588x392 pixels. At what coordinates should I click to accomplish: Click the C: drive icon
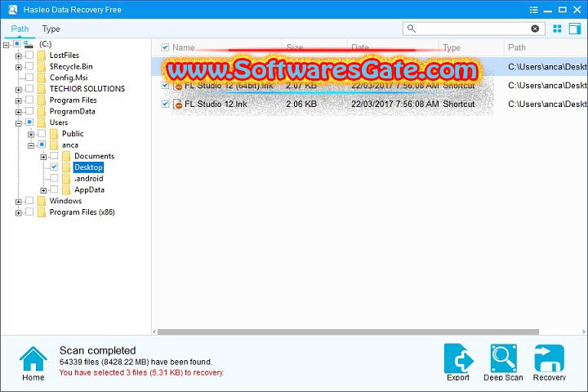tap(28, 44)
